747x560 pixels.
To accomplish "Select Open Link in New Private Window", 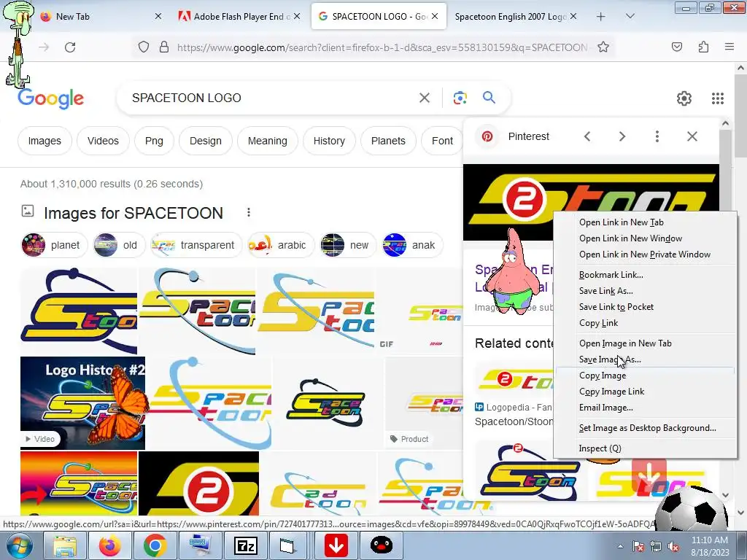I will [x=645, y=254].
